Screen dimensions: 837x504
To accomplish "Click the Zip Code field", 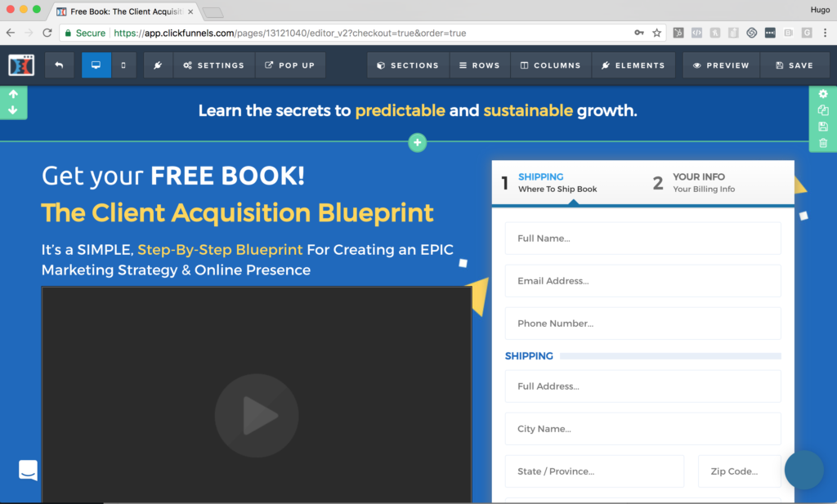I will [739, 471].
